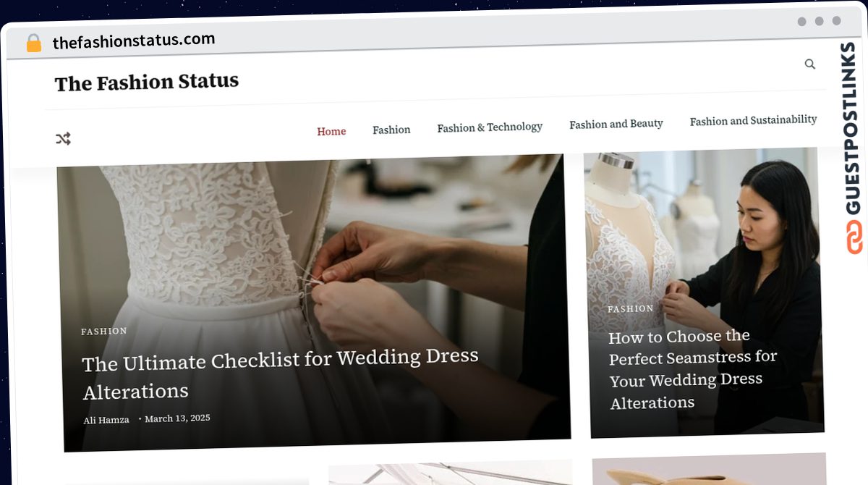Open the Fashion & Technology menu item

click(x=490, y=127)
